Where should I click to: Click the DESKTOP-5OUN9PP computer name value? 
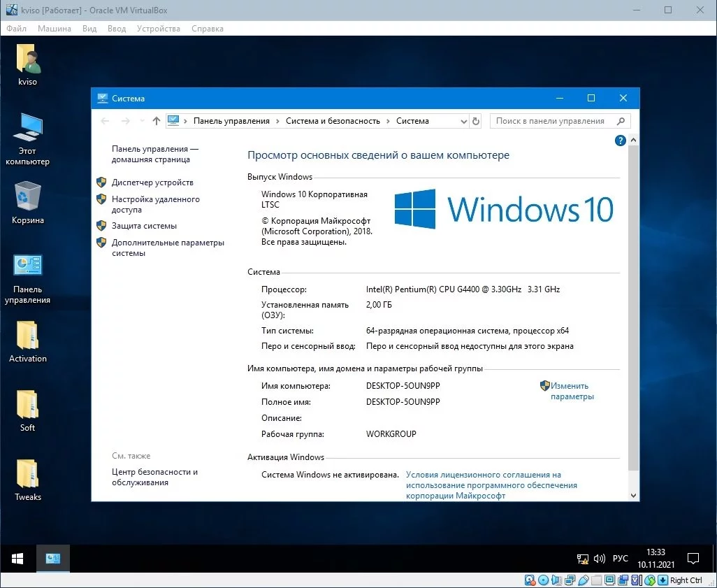pos(403,386)
